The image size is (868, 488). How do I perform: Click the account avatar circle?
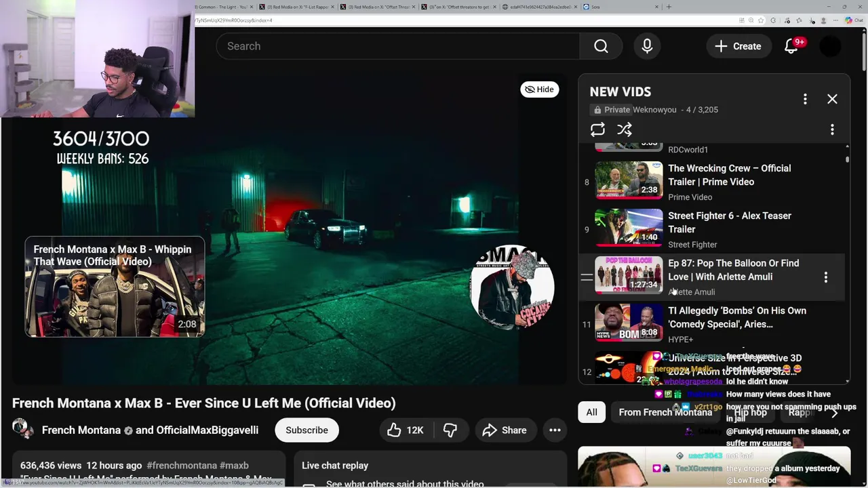tap(831, 46)
